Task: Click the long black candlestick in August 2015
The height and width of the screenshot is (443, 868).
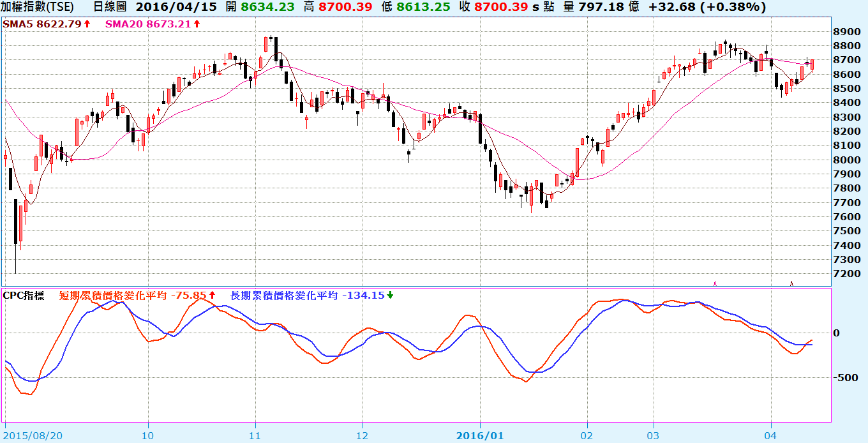Action: point(15,221)
